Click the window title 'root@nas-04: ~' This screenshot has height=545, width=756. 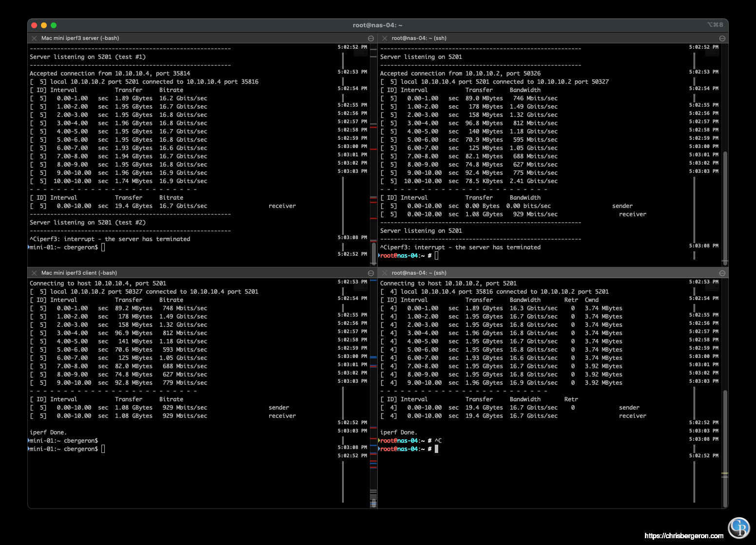378,25
